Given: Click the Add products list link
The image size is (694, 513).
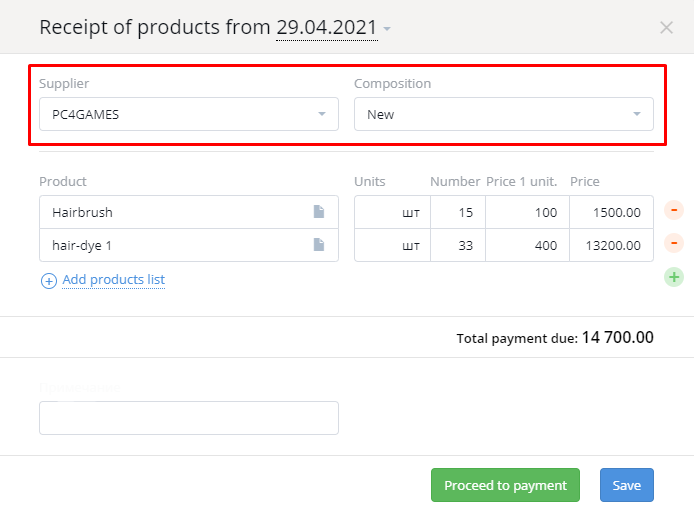Looking at the screenshot, I should click(x=113, y=280).
